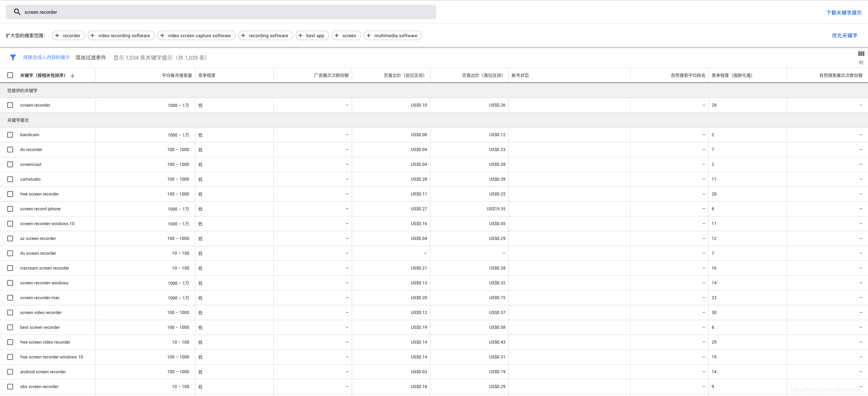This screenshot has width=868, height=396.
Task: Check the select-all header checkbox
Action: (x=10, y=75)
